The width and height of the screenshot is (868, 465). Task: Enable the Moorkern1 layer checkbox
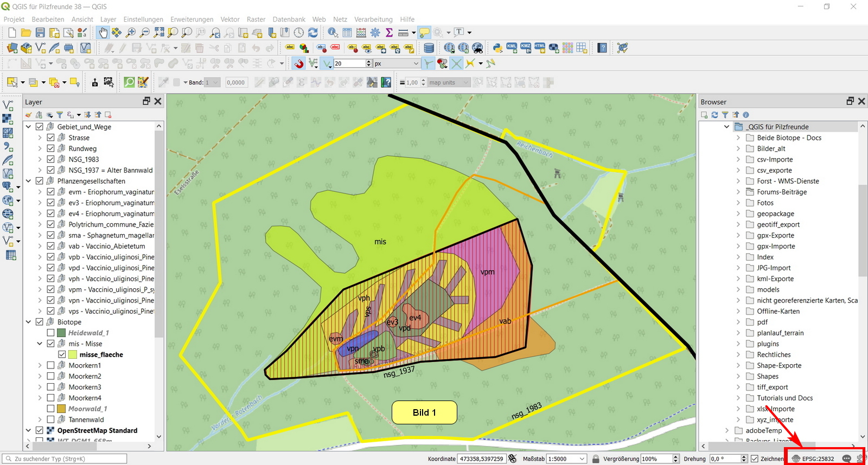(50, 365)
